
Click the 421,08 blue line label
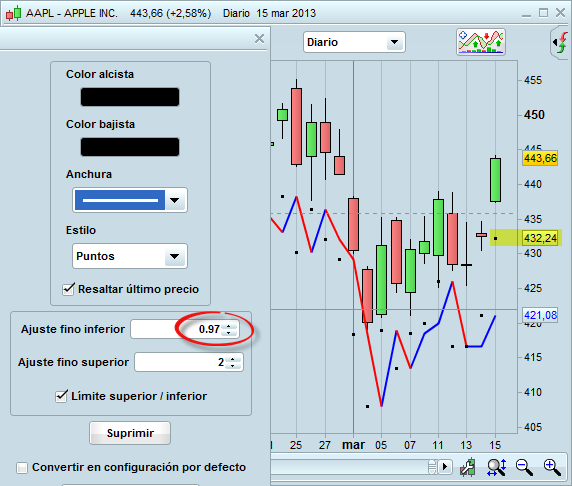(x=540, y=315)
